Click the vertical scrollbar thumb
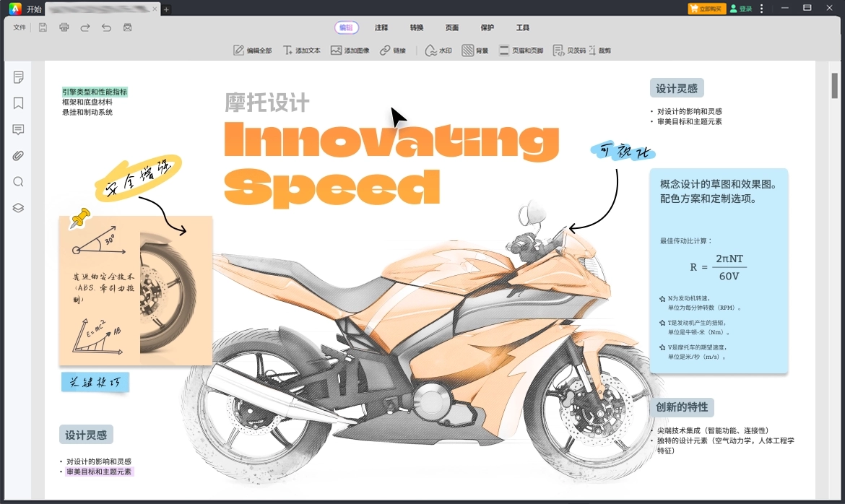 coord(834,85)
